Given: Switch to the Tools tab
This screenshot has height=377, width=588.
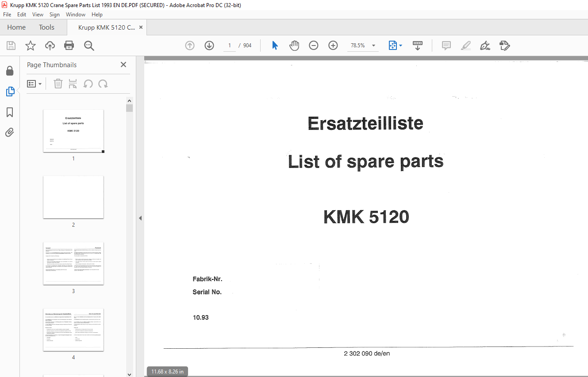Looking at the screenshot, I should [x=46, y=27].
